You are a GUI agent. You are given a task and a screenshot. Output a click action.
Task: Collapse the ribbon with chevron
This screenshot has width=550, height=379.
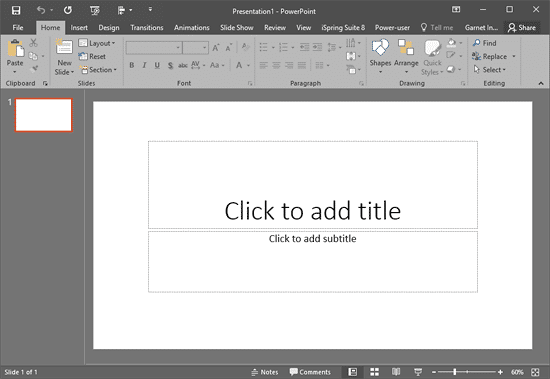(x=541, y=84)
